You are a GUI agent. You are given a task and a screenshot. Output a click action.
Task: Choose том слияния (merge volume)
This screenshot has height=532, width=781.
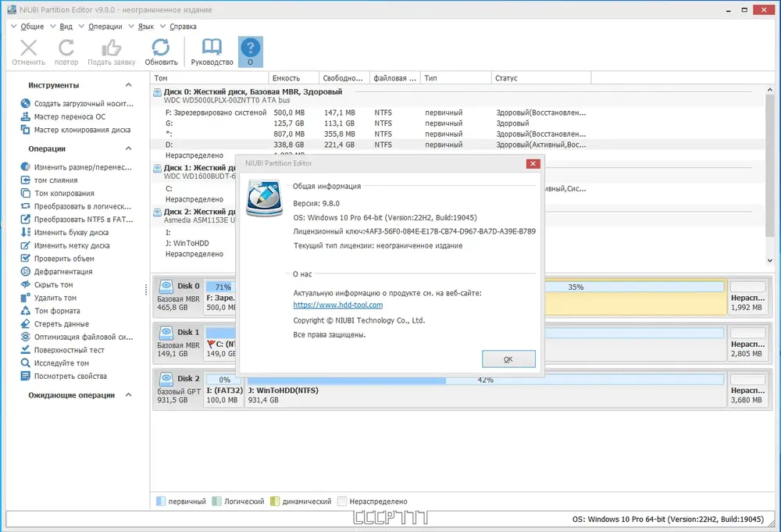coord(49,180)
